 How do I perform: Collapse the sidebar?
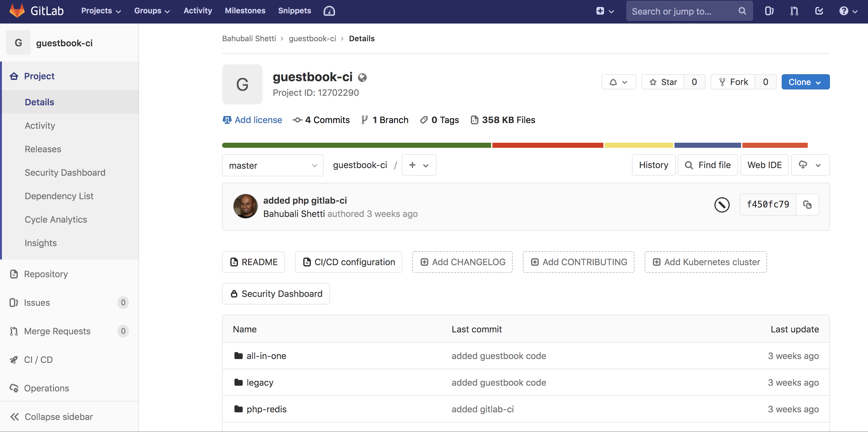point(51,417)
